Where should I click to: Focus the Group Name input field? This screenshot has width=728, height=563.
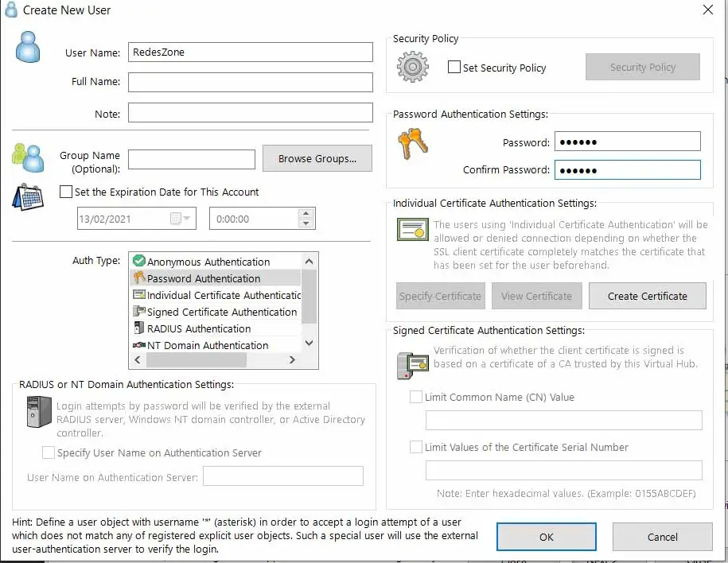pos(191,159)
